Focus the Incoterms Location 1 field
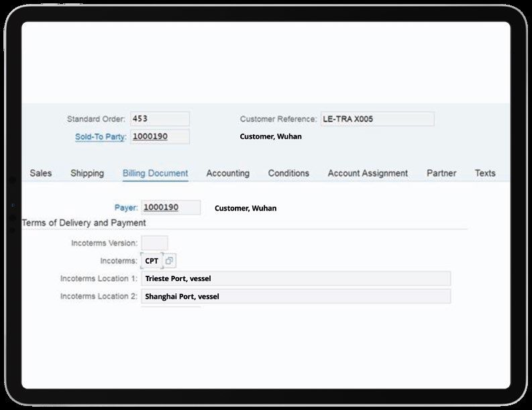The height and width of the screenshot is (410, 532). 296,278
